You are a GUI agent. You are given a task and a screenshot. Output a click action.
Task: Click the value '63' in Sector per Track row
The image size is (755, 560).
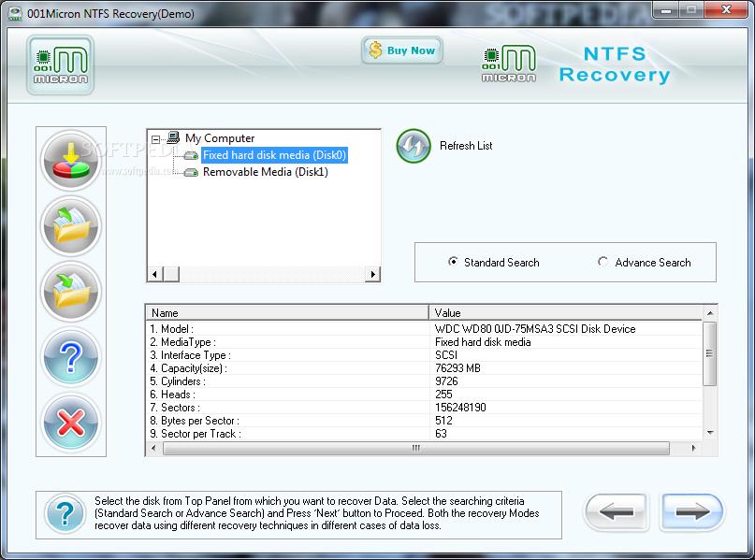point(441,434)
